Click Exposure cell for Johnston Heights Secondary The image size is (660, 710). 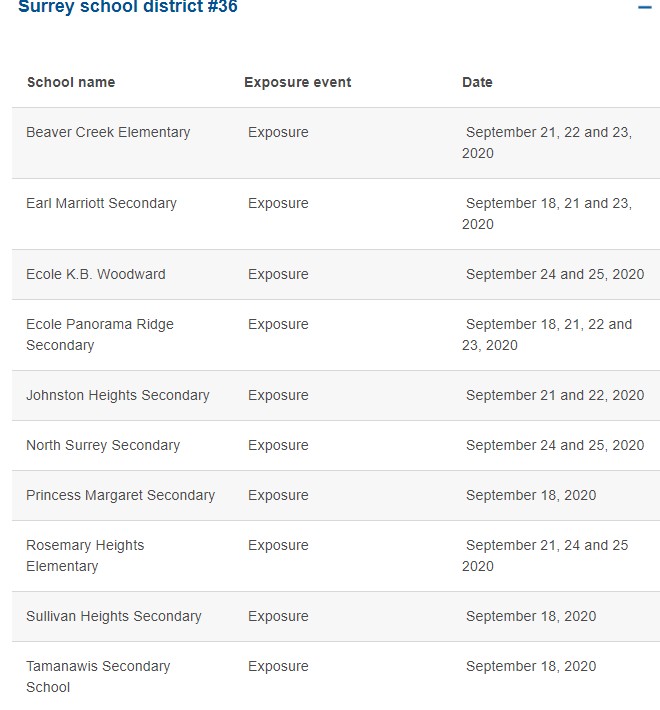point(278,395)
